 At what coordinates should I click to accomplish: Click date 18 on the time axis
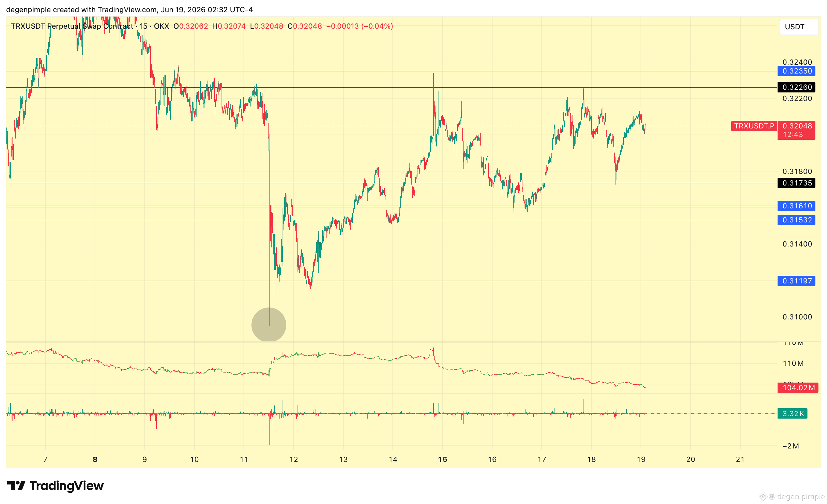click(591, 460)
